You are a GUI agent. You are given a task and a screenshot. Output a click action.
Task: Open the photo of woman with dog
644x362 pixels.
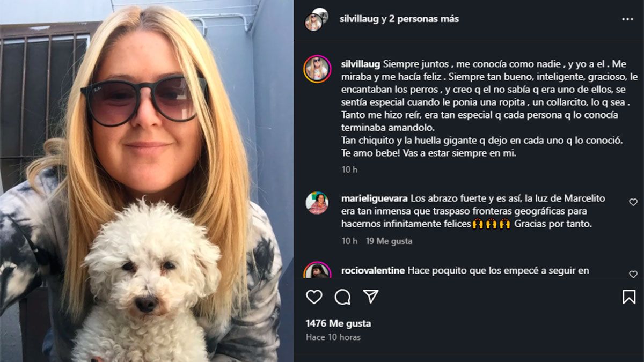[x=147, y=181]
